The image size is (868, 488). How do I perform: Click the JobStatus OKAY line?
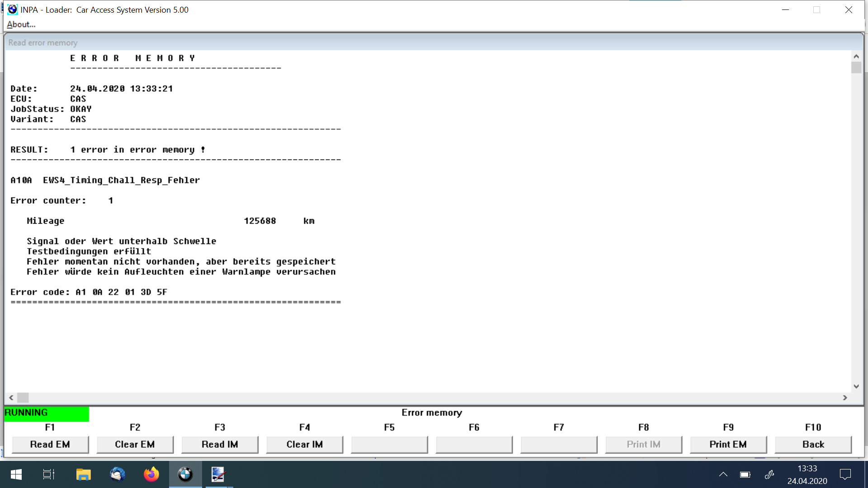click(51, 109)
